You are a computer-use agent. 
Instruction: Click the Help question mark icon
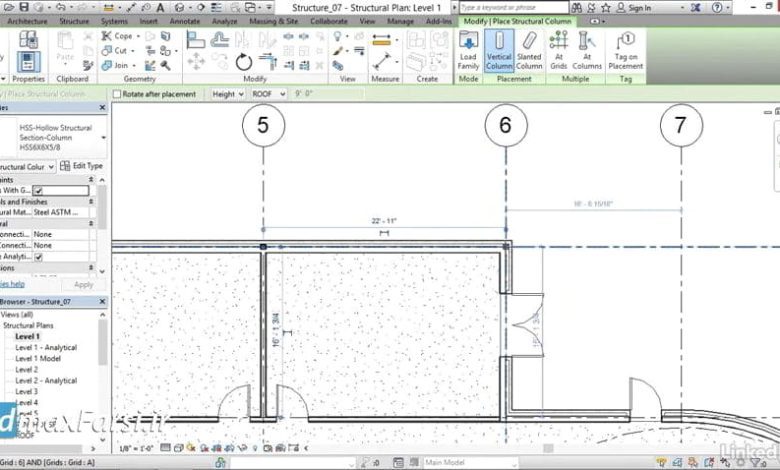coord(717,7)
